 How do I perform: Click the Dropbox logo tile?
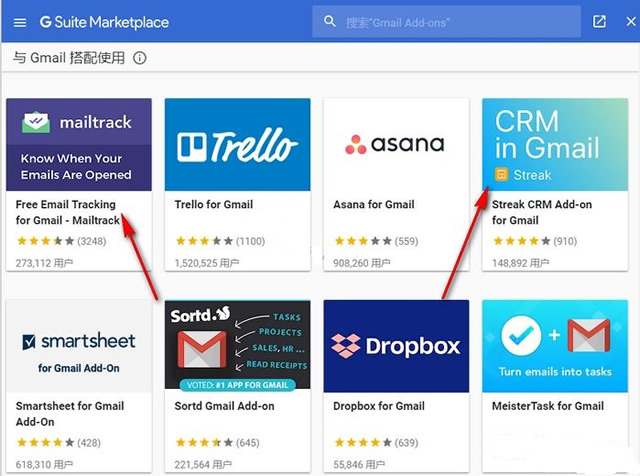[x=396, y=346]
